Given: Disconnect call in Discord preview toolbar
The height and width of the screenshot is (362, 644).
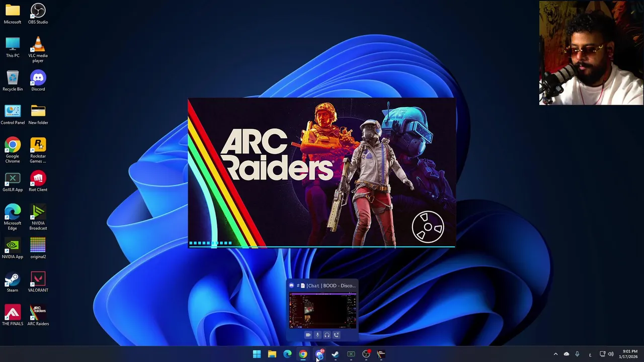Looking at the screenshot, I should pyautogui.click(x=337, y=335).
